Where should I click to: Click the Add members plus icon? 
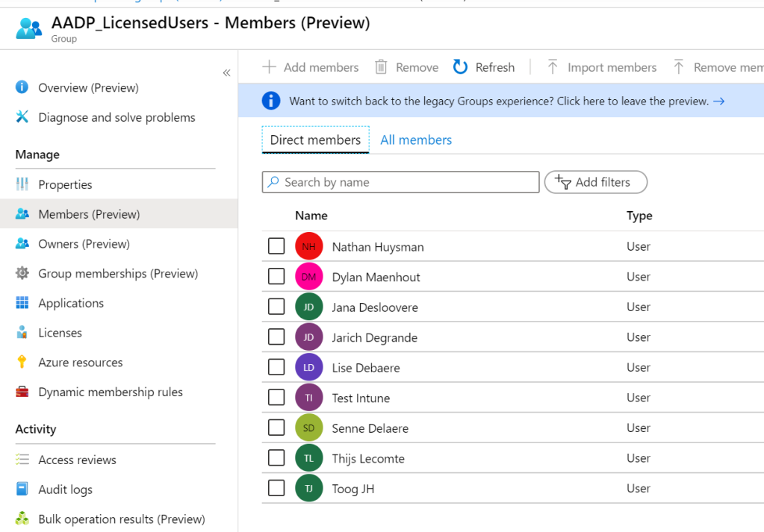click(269, 66)
